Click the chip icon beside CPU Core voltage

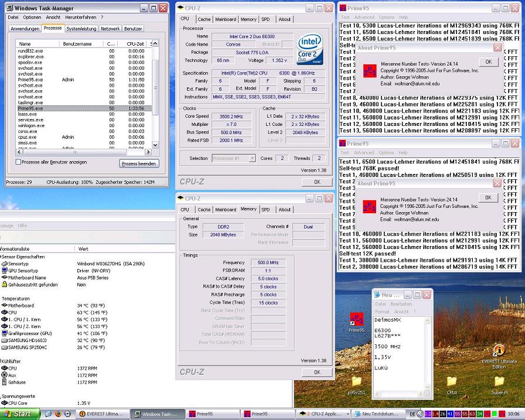pyautogui.click(x=4, y=403)
